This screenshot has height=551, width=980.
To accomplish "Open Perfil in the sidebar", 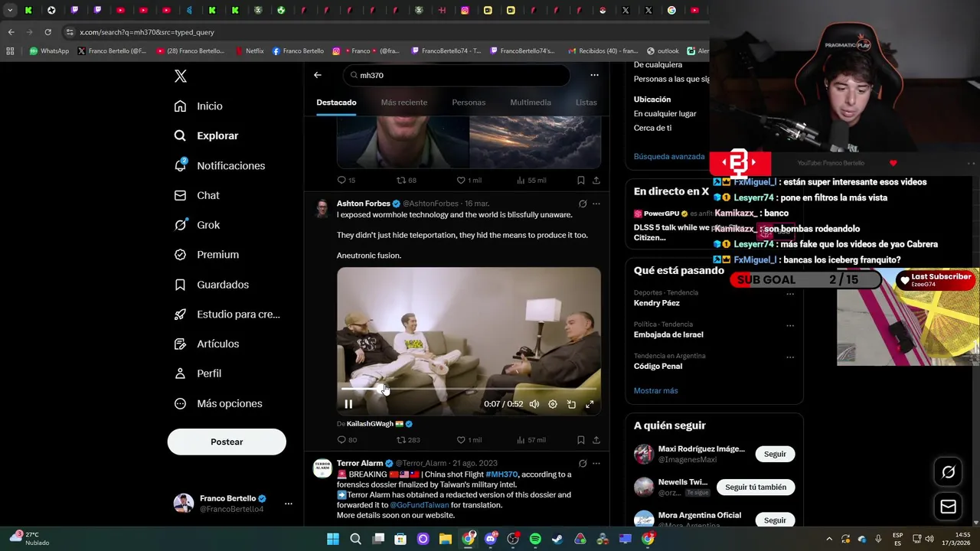I will 198,373.
